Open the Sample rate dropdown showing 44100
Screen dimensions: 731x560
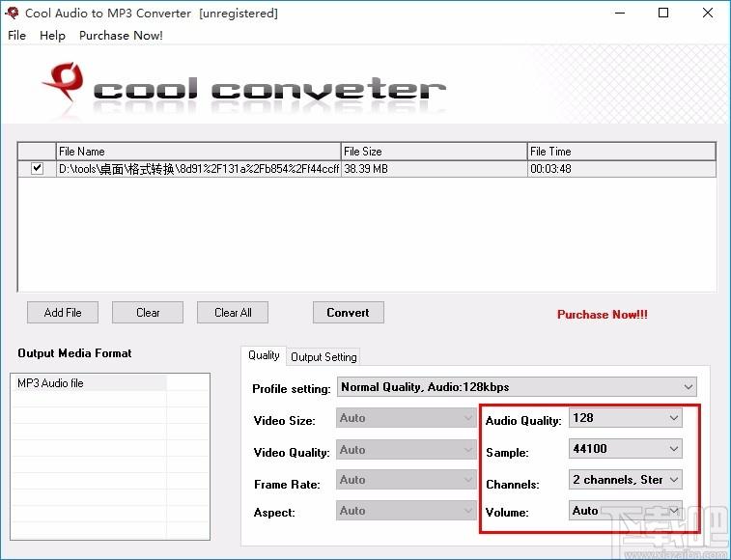(625, 449)
